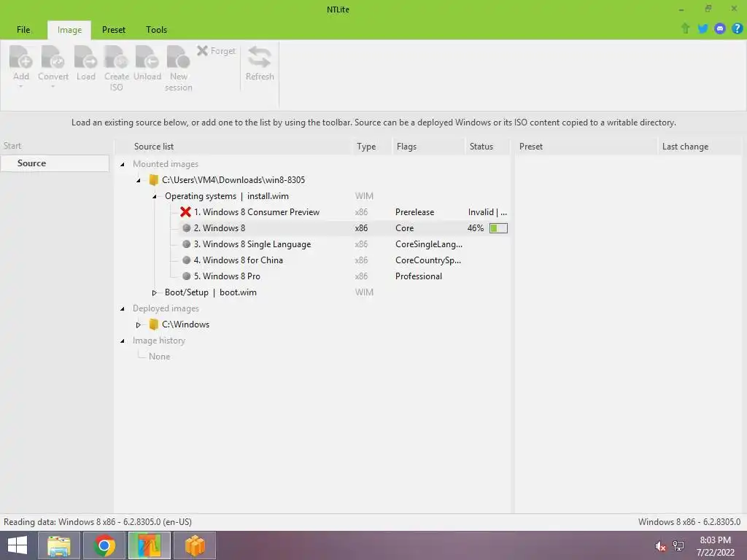Click the status dot beside Windows 8 Single Language
Image resolution: width=747 pixels, height=560 pixels.
pyautogui.click(x=187, y=244)
